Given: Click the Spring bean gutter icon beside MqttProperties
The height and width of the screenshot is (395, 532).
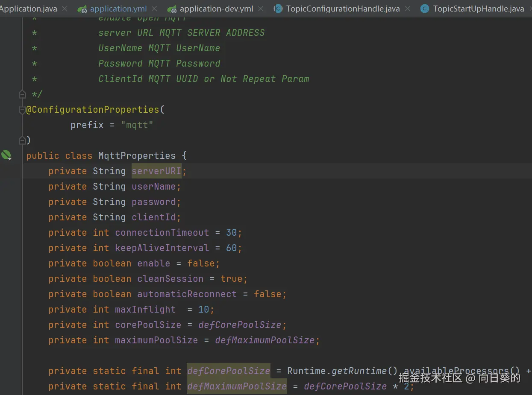Looking at the screenshot, I should click(6, 155).
